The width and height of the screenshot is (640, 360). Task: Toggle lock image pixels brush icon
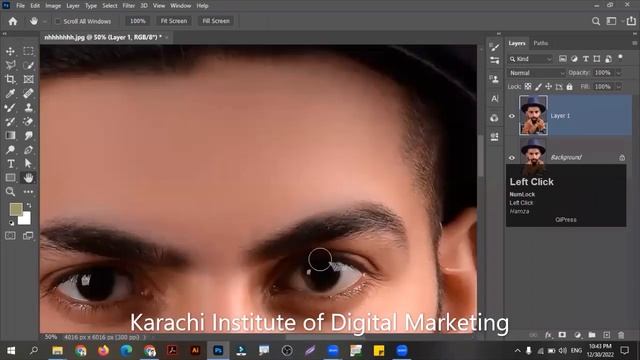pos(538,87)
